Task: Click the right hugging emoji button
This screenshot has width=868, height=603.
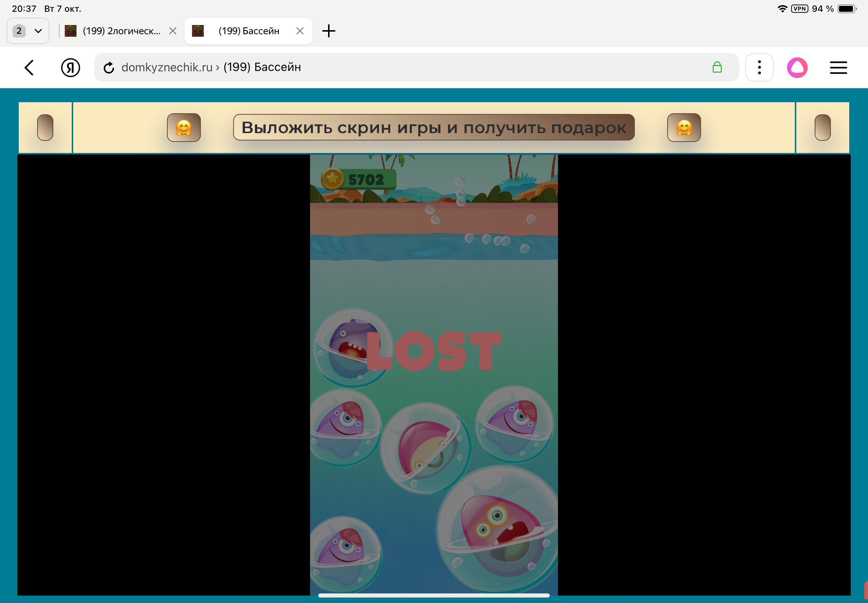Action: click(684, 128)
